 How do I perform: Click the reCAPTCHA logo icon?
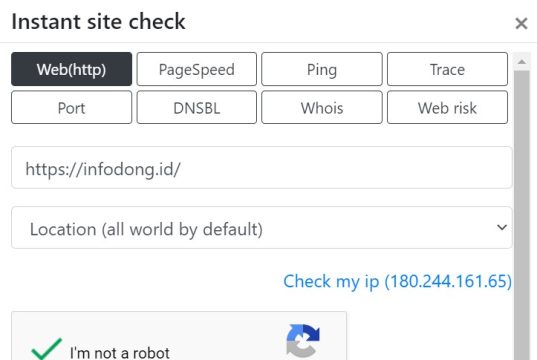(303, 340)
